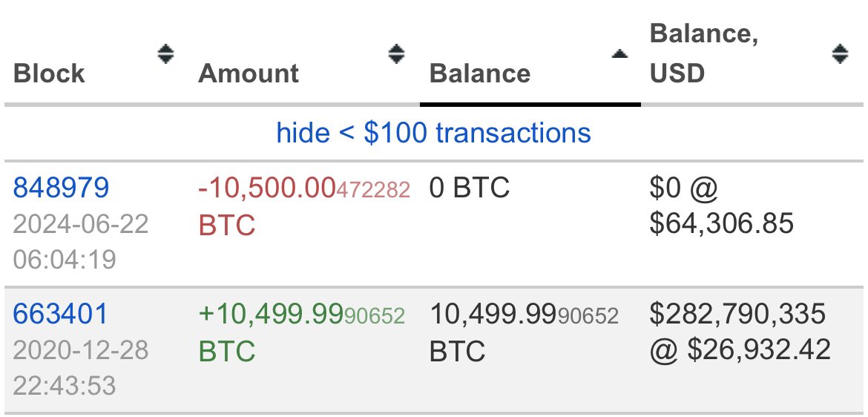Click the $0 @ $64,306.85 value

point(721,206)
